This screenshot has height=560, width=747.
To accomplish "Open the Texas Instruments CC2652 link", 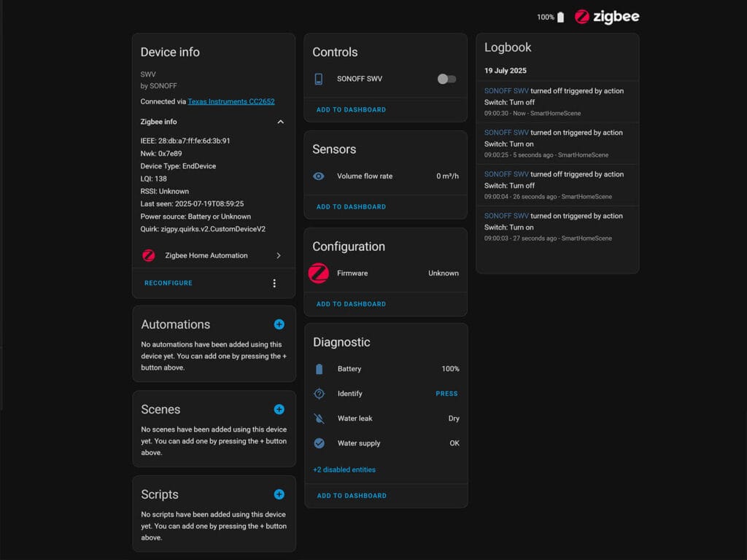I will tap(231, 101).
